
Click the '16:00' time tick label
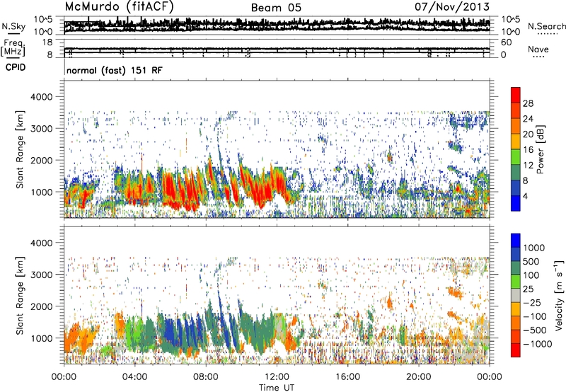click(x=347, y=377)
